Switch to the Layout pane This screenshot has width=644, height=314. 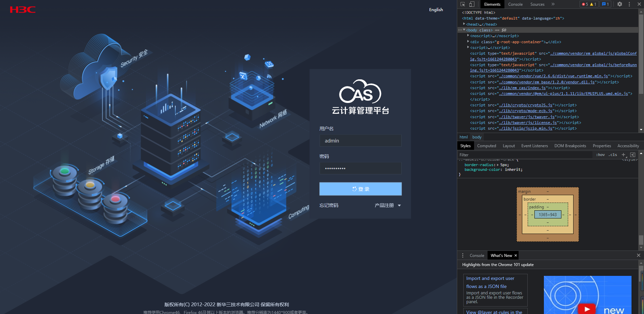point(509,146)
